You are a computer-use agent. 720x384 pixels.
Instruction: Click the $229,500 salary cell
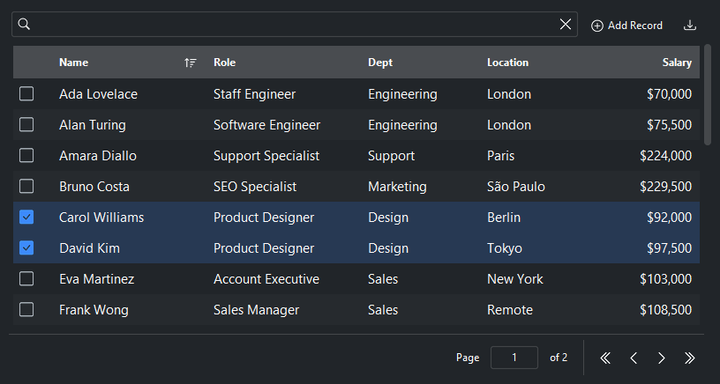(666, 186)
